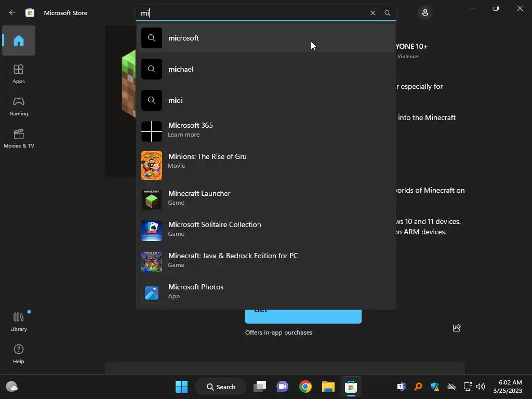The image size is (532, 399).
Task: Open network settings tray icon
Action: 468,387
